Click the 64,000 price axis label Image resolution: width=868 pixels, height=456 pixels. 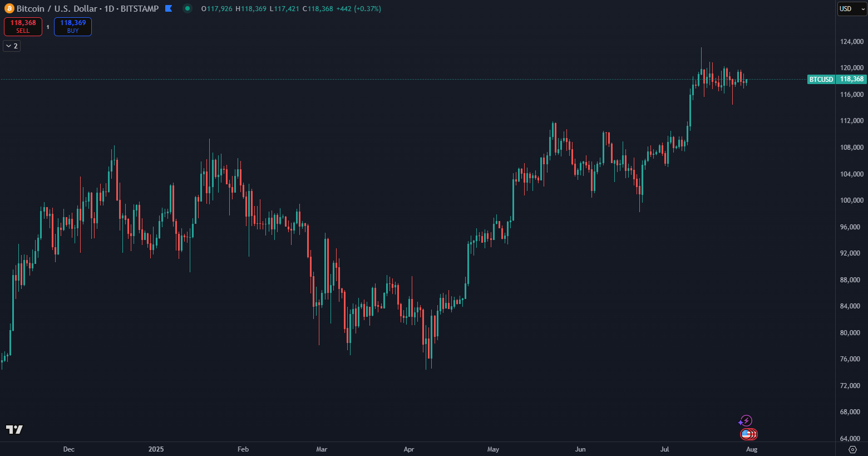click(x=850, y=439)
